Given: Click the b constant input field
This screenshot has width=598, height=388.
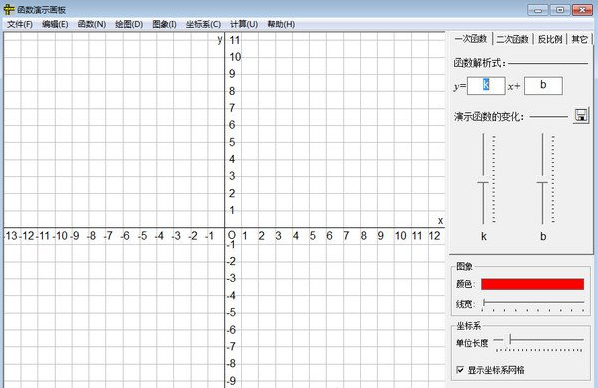Looking at the screenshot, I should tap(543, 85).
